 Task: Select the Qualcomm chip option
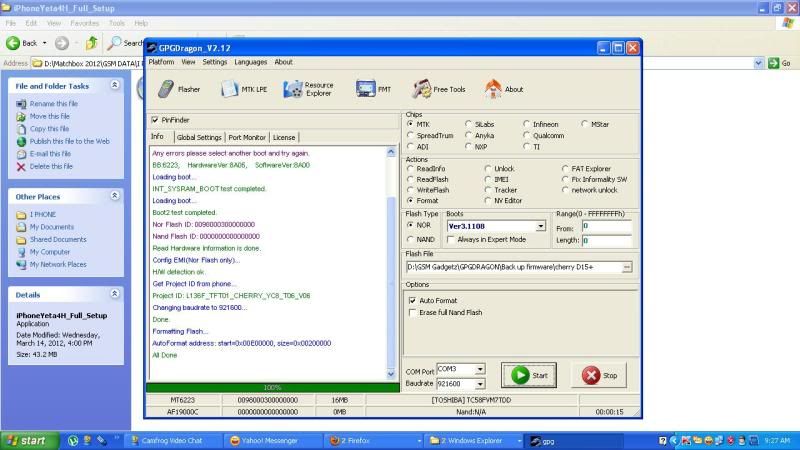coord(527,136)
